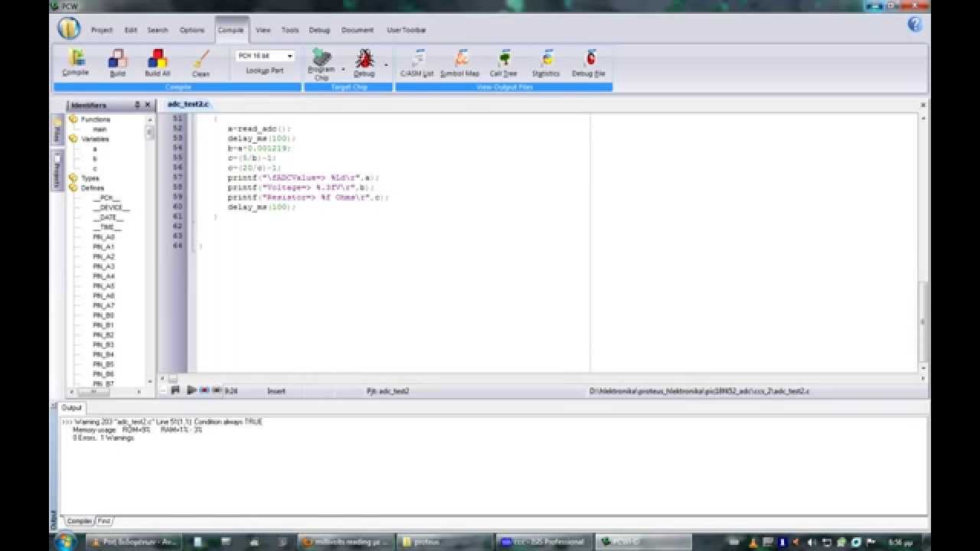Screen dimensions: 980x551
Task: Click the code editor vertical scrollbar
Action: [x=923, y=243]
